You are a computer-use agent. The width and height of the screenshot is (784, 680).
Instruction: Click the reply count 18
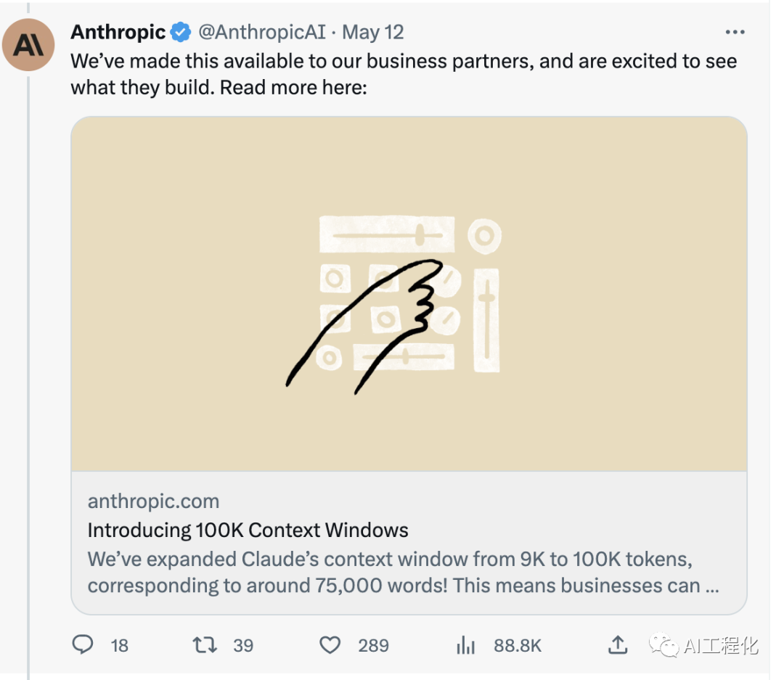tap(120, 645)
